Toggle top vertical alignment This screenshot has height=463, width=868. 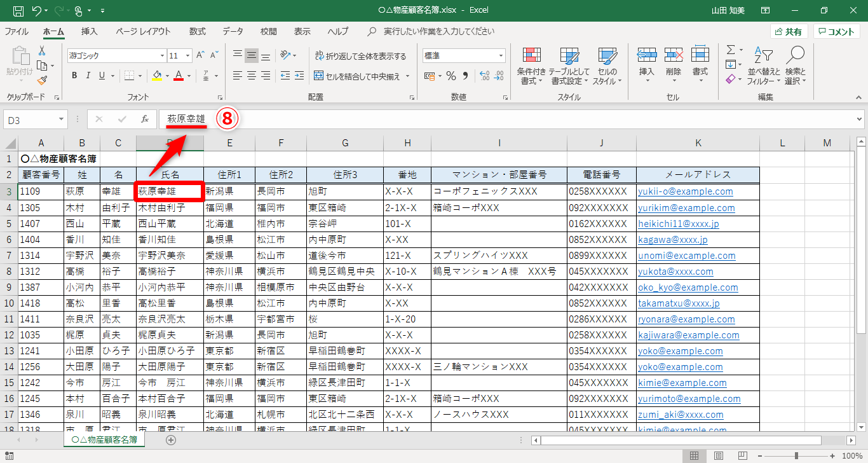point(238,55)
